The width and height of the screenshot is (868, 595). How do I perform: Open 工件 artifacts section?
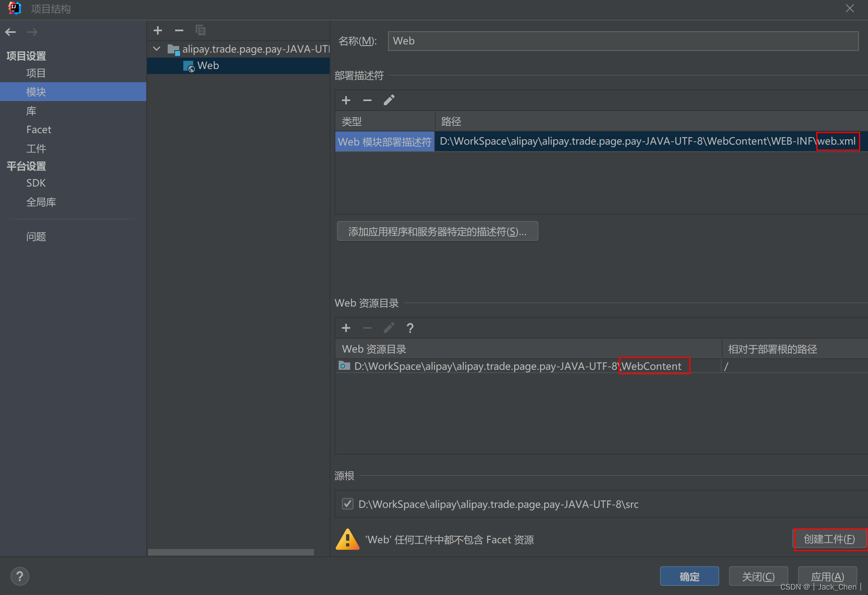coord(36,148)
